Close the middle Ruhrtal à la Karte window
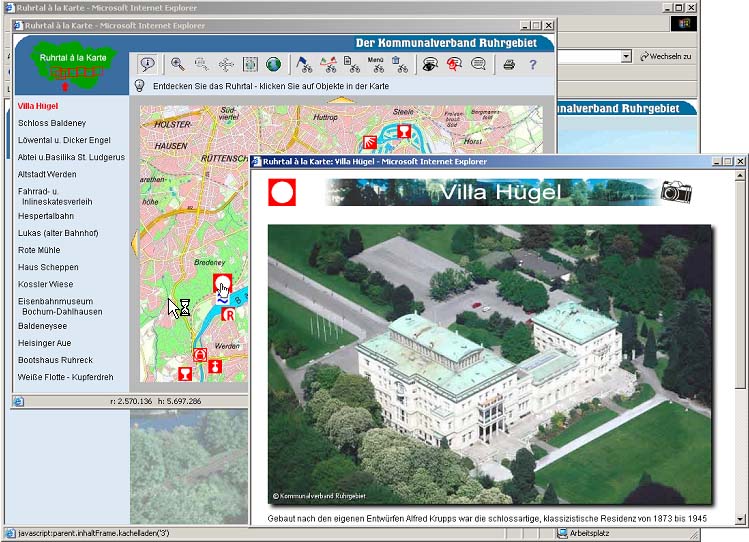The image size is (749, 542). [549, 25]
